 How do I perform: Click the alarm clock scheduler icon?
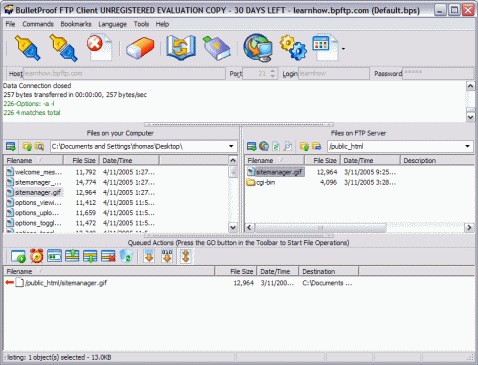pyautogui.click(x=37, y=256)
